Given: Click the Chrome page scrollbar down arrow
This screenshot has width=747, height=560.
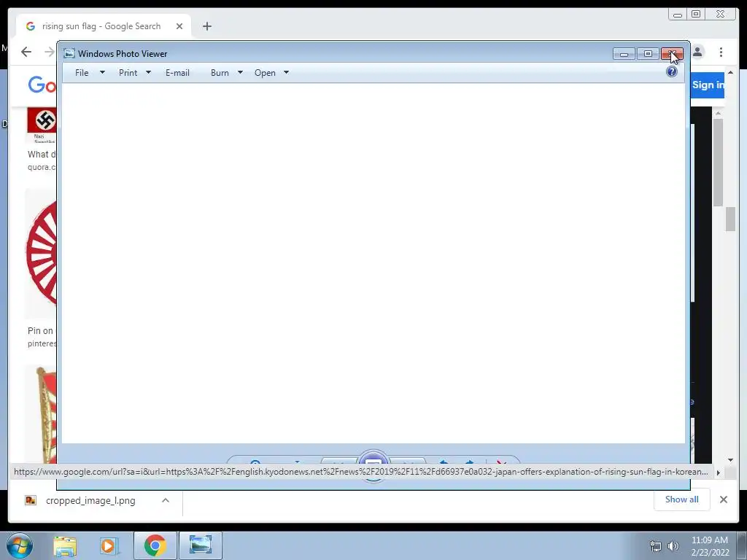Looking at the screenshot, I should [730, 461].
